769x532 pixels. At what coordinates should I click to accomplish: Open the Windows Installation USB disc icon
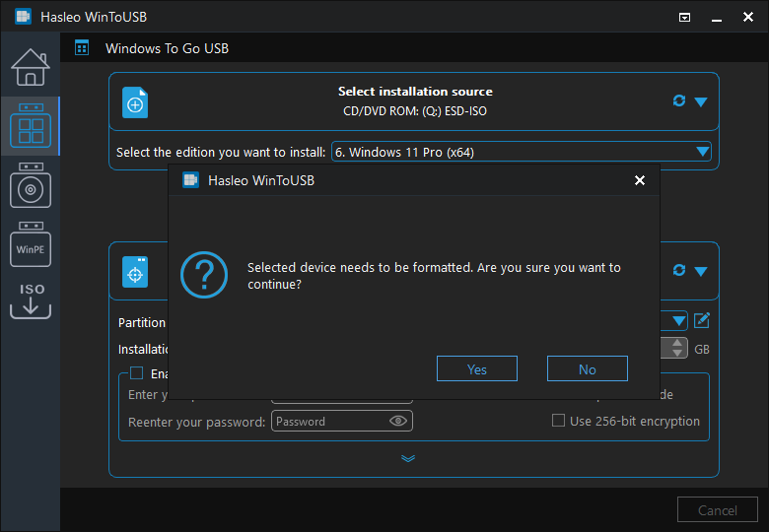pos(31,185)
